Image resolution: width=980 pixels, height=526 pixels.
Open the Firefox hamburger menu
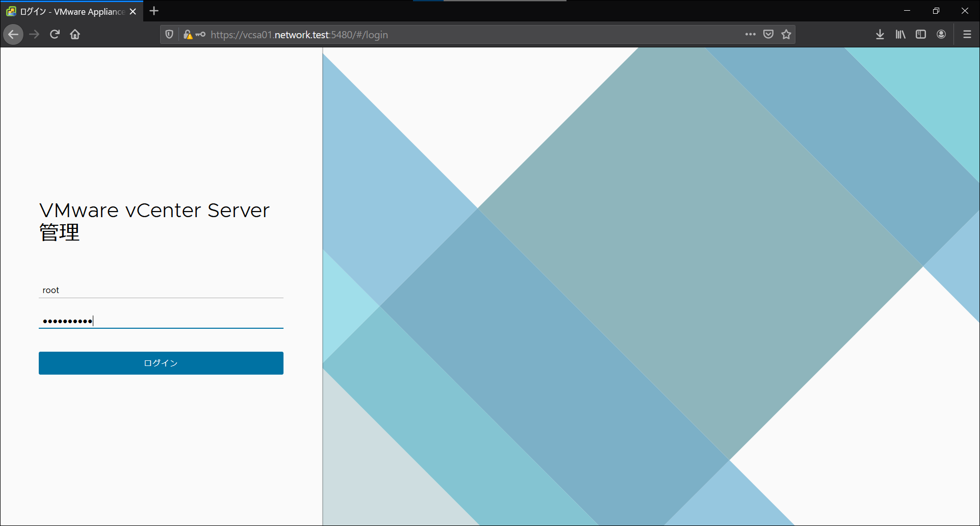pyautogui.click(x=967, y=35)
